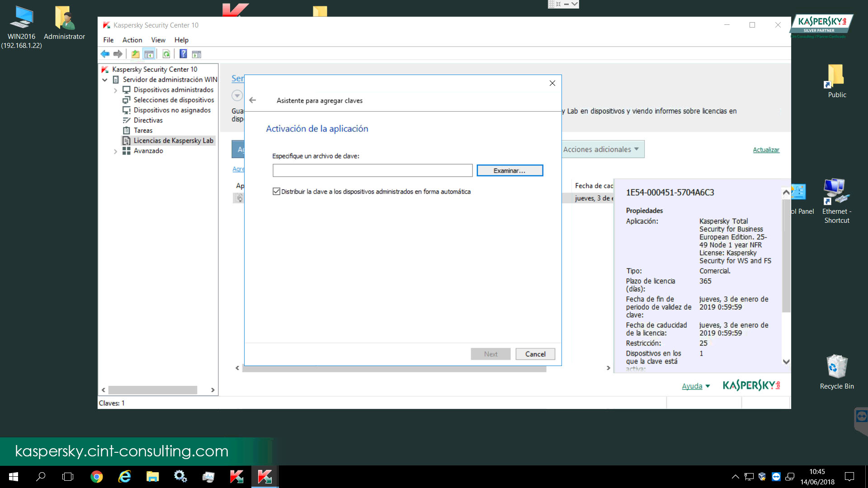Open the View menu
The width and height of the screenshot is (868, 488).
click(158, 40)
